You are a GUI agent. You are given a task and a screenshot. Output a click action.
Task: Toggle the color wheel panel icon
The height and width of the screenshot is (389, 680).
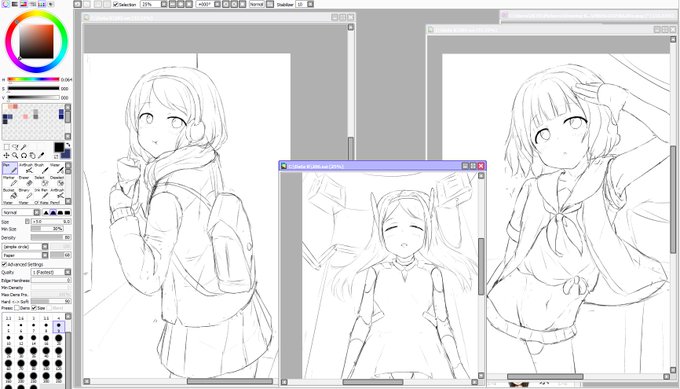(x=6, y=4)
